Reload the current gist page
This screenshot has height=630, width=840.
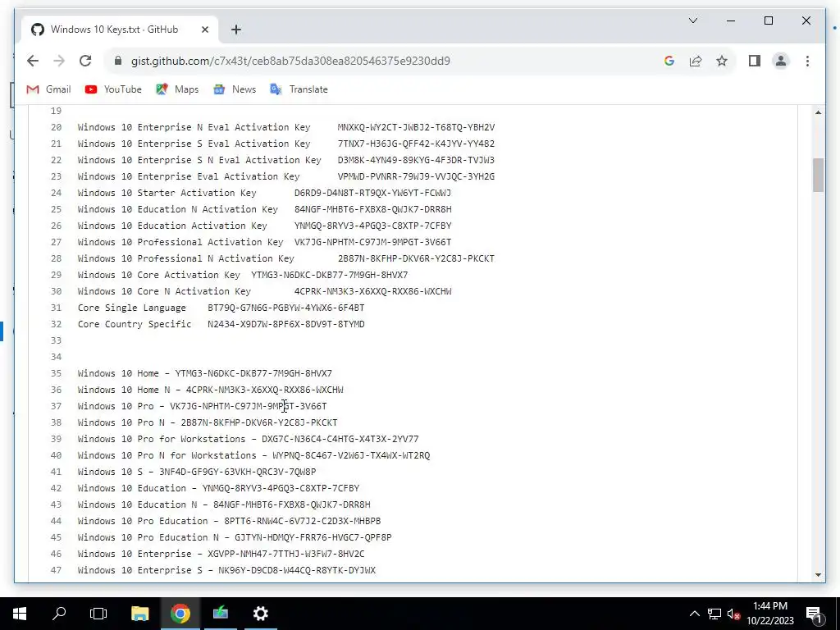pyautogui.click(x=85, y=61)
